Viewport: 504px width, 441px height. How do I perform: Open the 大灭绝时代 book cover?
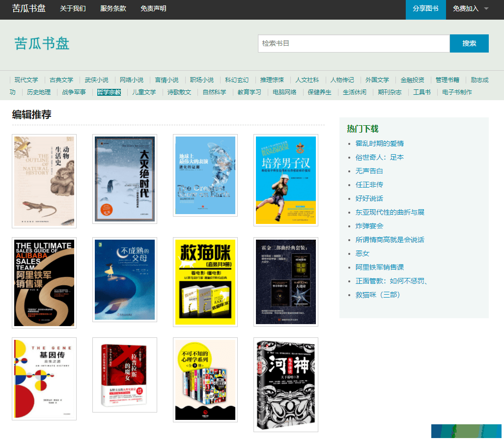[125, 179]
